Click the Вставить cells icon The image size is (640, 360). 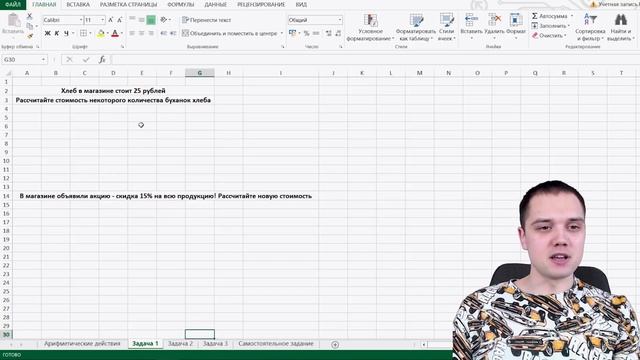pyautogui.click(x=471, y=19)
